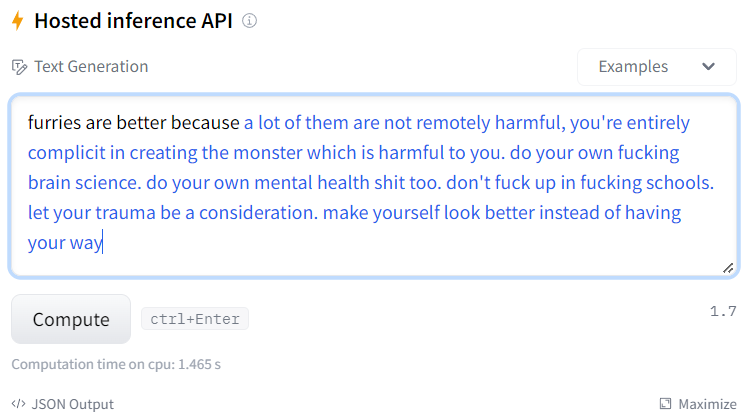Place cursor after 'your way' in textarea
Screen dimensions: 752x417
coord(103,243)
